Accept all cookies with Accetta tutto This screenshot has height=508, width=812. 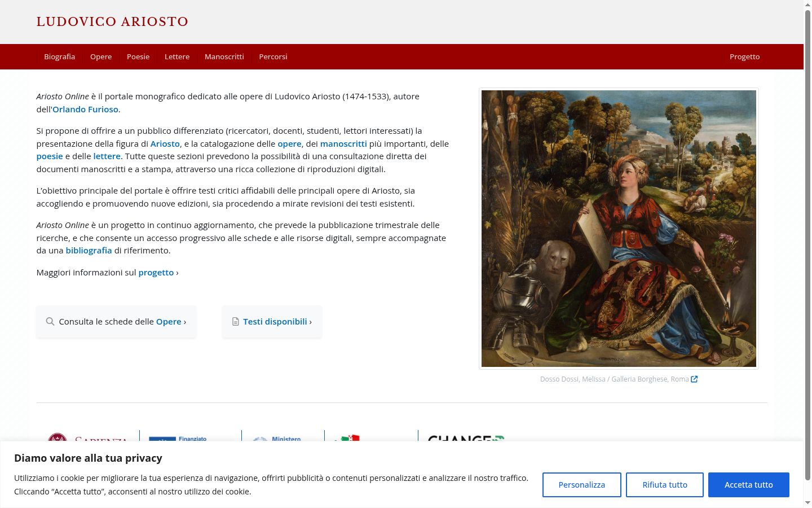point(748,485)
